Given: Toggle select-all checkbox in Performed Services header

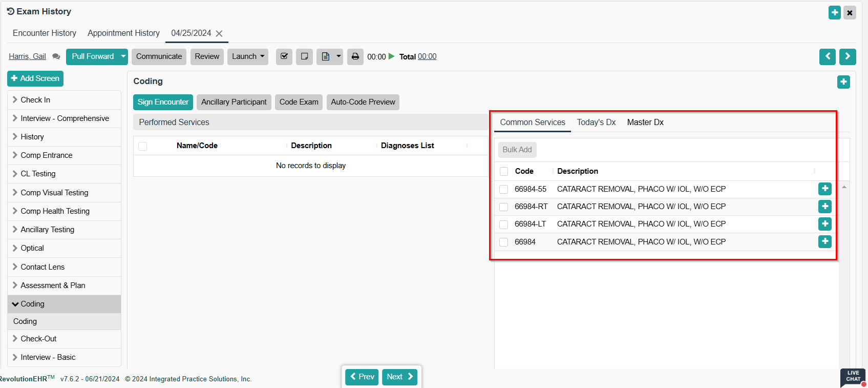Looking at the screenshot, I should point(143,146).
